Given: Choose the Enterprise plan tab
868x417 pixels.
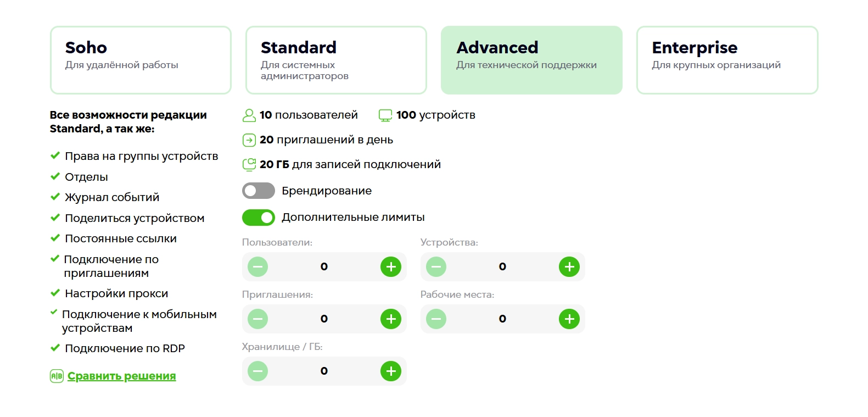Looking at the screenshot, I should coord(727,60).
